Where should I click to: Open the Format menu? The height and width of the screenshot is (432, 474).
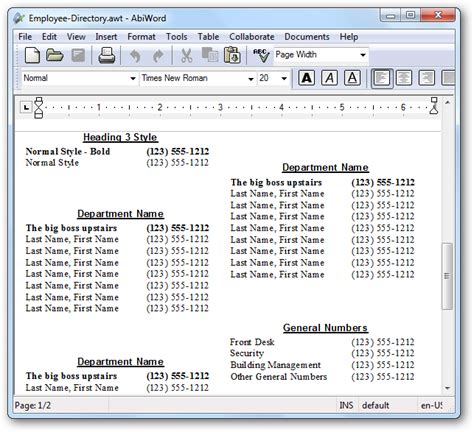(x=141, y=37)
